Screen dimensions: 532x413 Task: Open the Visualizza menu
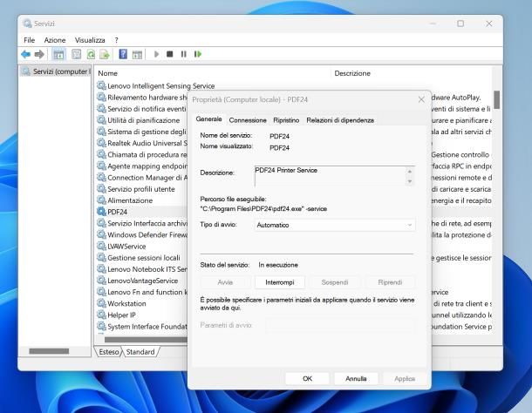tap(90, 40)
